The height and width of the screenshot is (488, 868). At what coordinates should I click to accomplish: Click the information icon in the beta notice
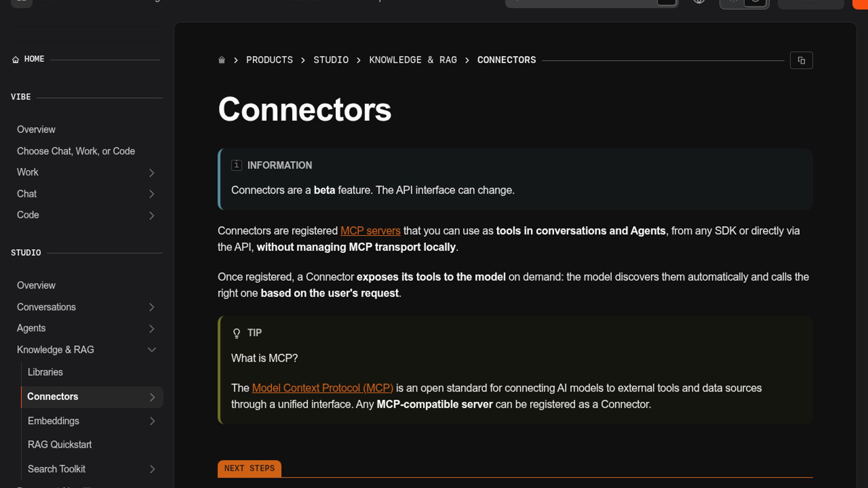coord(236,165)
